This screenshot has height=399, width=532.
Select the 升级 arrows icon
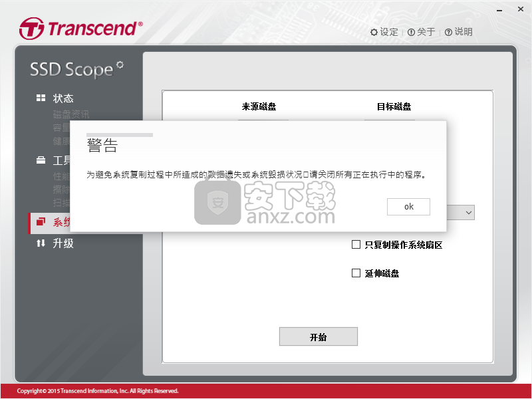41,243
